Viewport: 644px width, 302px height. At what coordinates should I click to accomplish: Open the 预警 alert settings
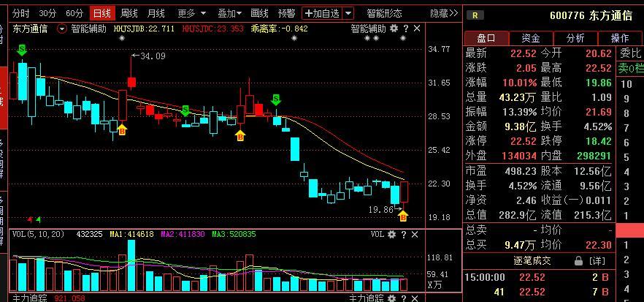286,14
